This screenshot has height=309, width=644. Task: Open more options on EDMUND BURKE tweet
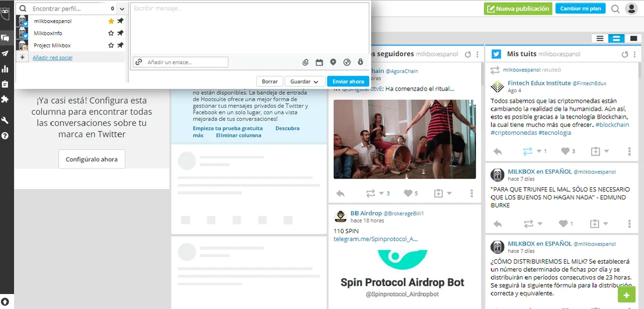(629, 224)
